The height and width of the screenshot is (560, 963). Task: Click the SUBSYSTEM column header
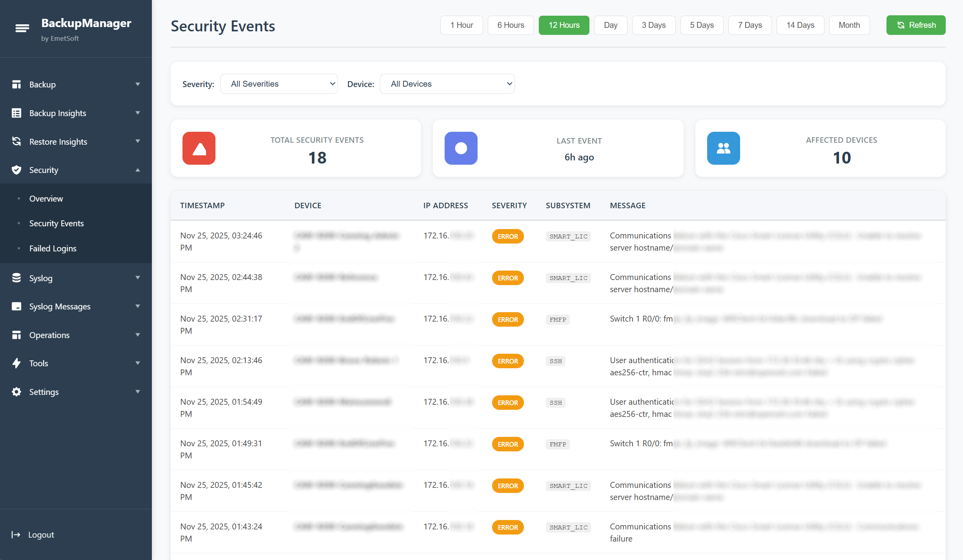[568, 205]
